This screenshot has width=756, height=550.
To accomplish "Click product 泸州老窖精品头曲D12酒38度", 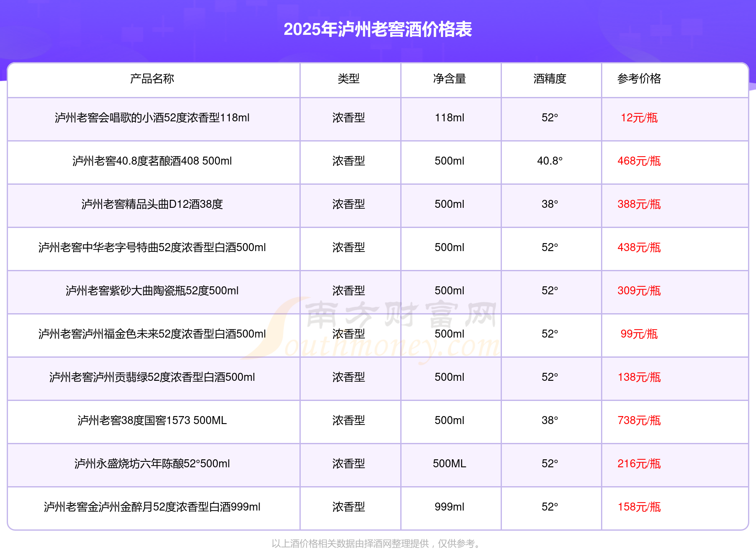I will (x=152, y=204).
